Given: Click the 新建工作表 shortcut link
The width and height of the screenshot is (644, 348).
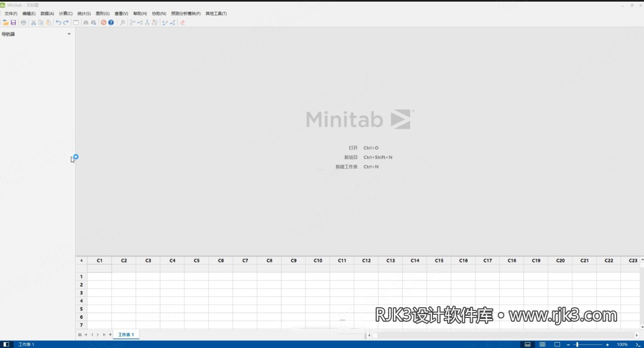Looking at the screenshot, I should [x=357, y=167].
